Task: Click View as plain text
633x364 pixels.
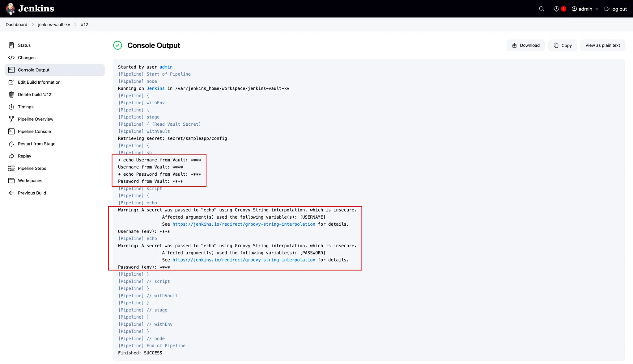Action: pos(602,45)
